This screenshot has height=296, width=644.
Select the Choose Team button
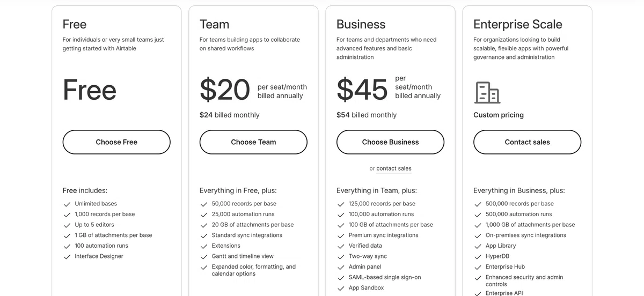pyautogui.click(x=253, y=142)
